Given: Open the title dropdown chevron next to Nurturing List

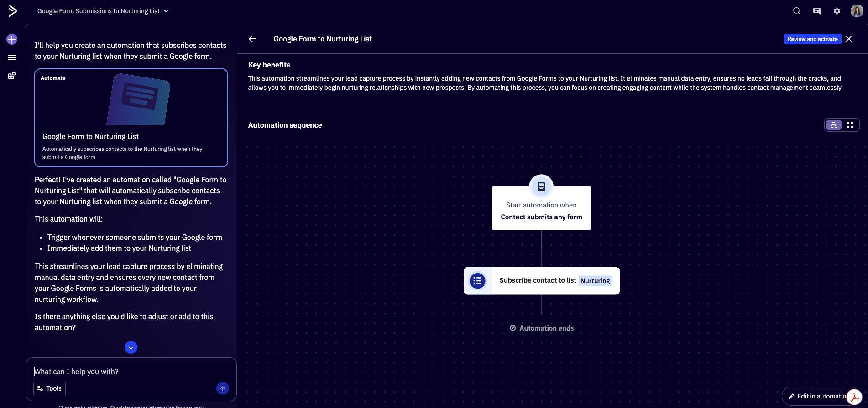Looking at the screenshot, I should (x=166, y=11).
